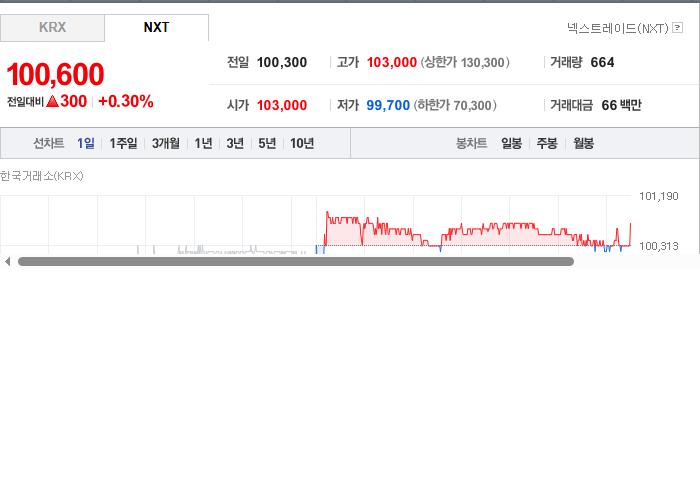The image size is (700, 490).
Task: Click the 101,190 chart axis label
Action: click(x=658, y=196)
